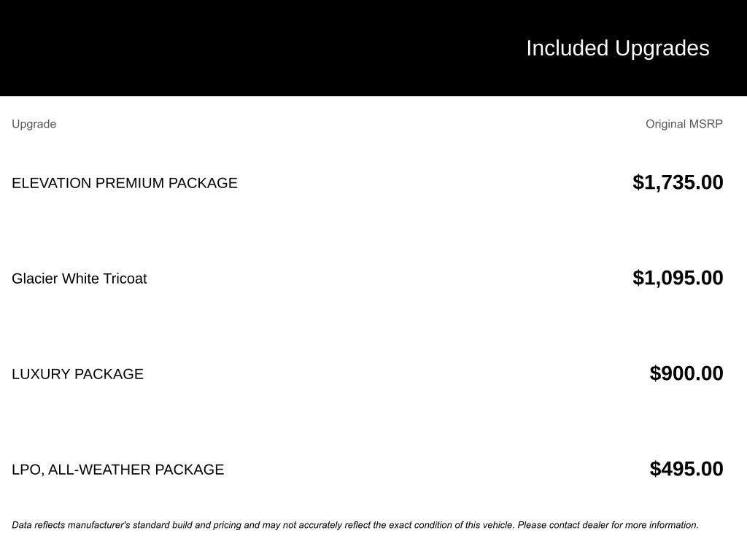Click the word "LUXURY"

click(x=41, y=374)
